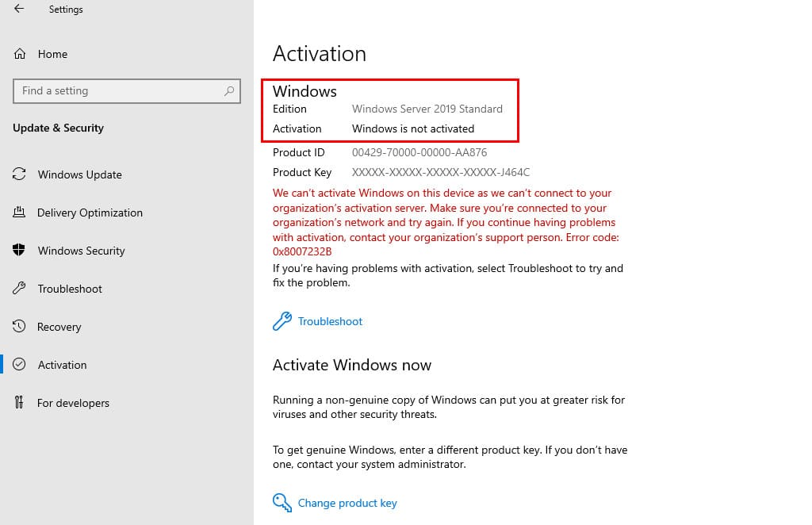This screenshot has width=812, height=525.
Task: Click the Windows Security shield icon
Action: pos(19,250)
